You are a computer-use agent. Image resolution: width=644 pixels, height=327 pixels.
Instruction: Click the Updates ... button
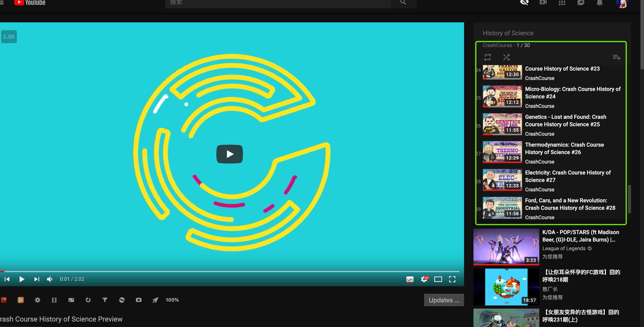coord(444,300)
